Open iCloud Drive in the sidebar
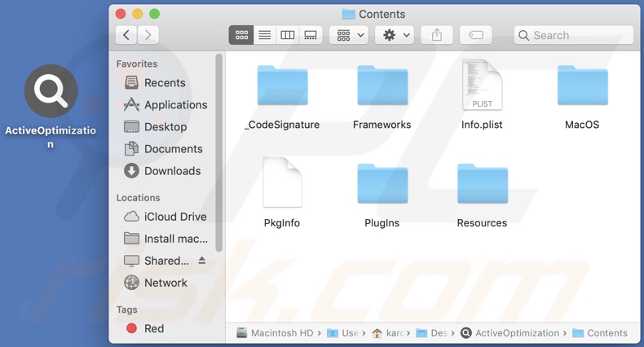Viewport: 644px width, 347px height. point(165,217)
